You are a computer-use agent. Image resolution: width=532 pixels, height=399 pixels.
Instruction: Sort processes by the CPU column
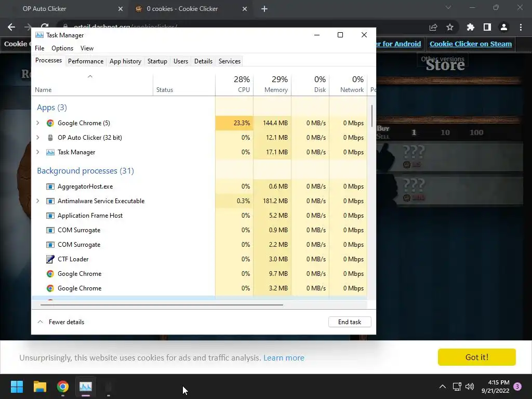click(234, 84)
